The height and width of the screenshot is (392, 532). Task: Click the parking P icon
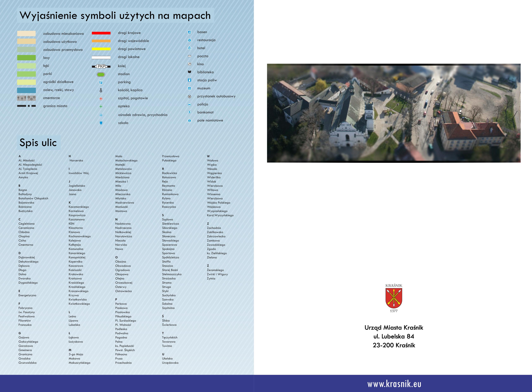[x=101, y=82]
